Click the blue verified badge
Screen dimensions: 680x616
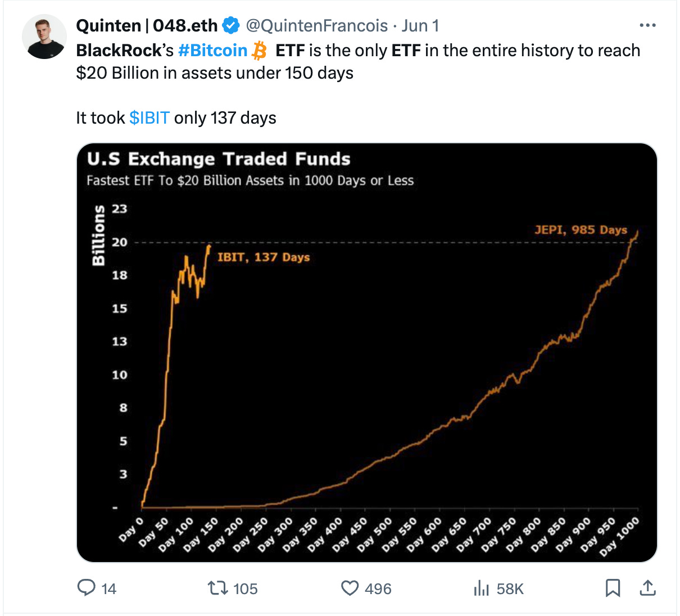pyautogui.click(x=231, y=25)
